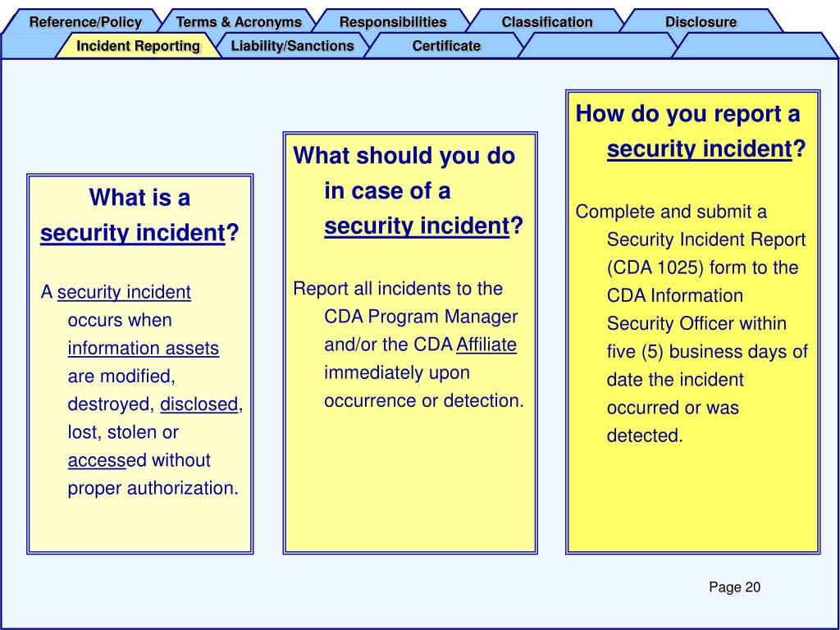
Task: Open the Reference/Policy tab
Action: [x=85, y=22]
